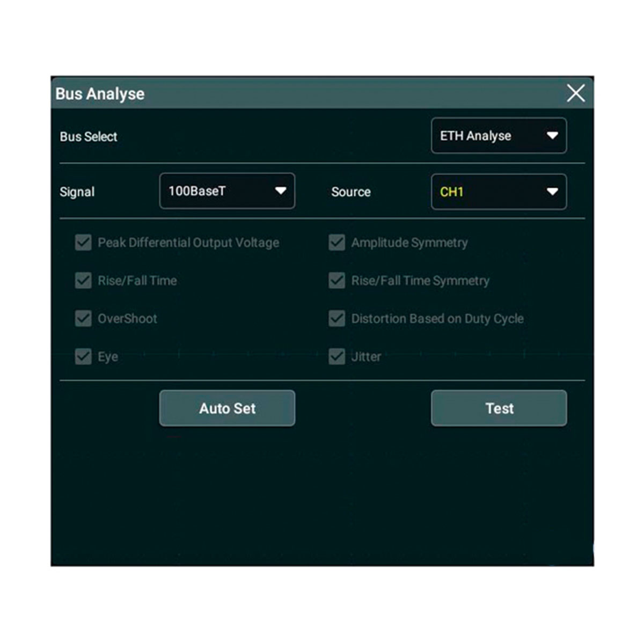The height and width of the screenshot is (644, 644).
Task: Uncheck the OverShoot checkbox
Action: [x=83, y=318]
